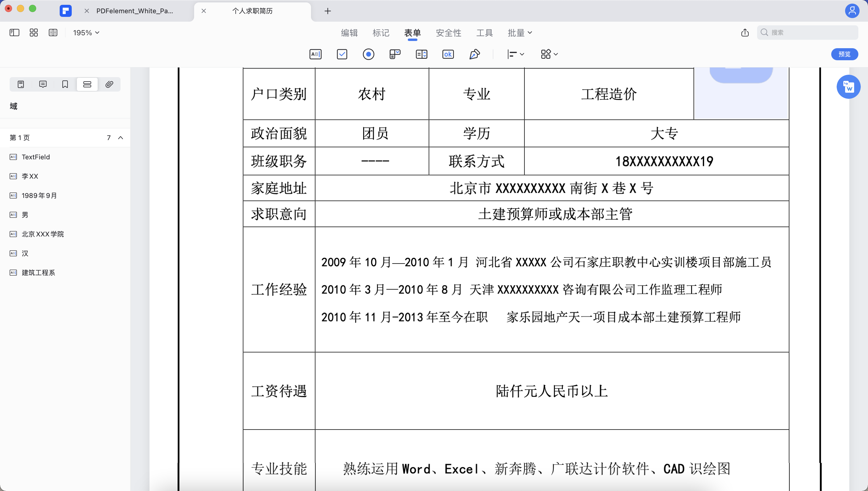Open the field alignment dropdown

click(x=516, y=54)
